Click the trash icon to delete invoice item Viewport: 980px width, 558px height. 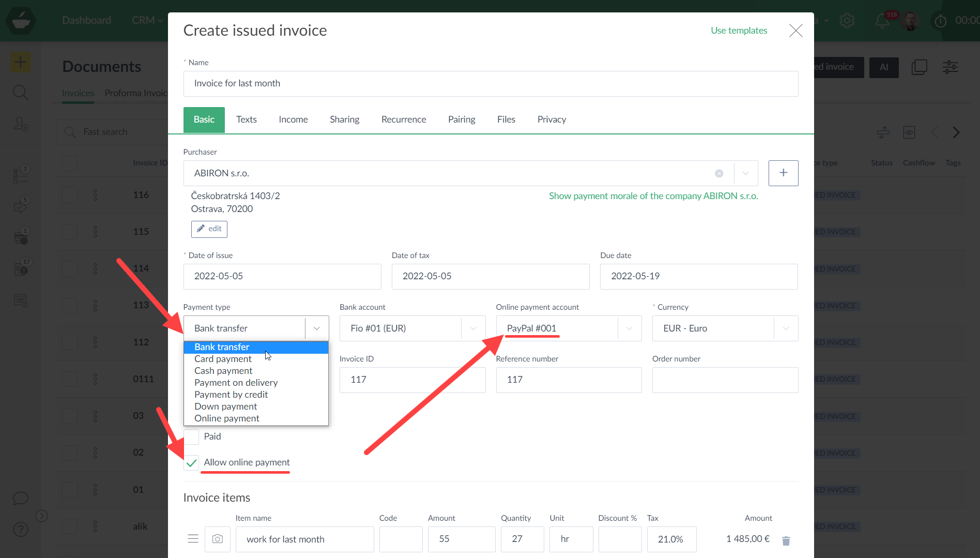tap(786, 540)
